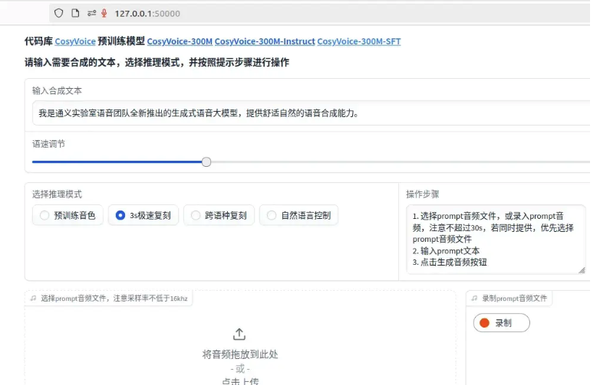The height and width of the screenshot is (385, 600).
Task: Select the 3s极速复刻 radio option
Action: pyautogui.click(x=143, y=215)
